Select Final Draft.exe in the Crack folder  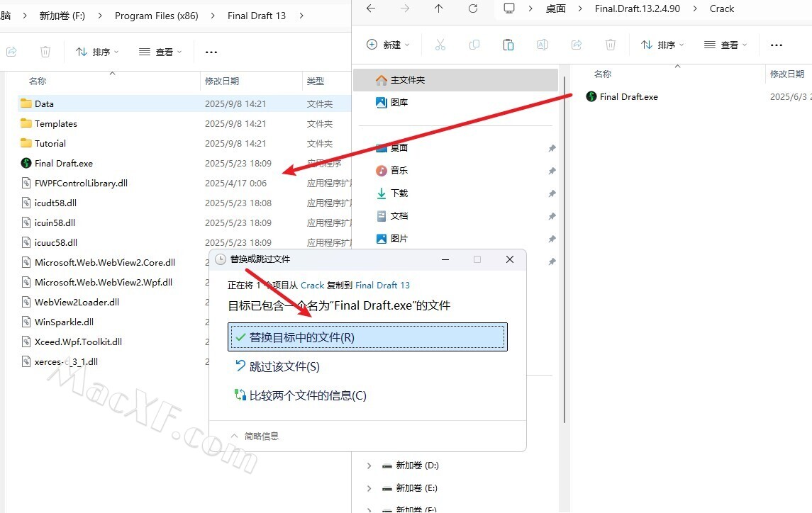tap(622, 97)
